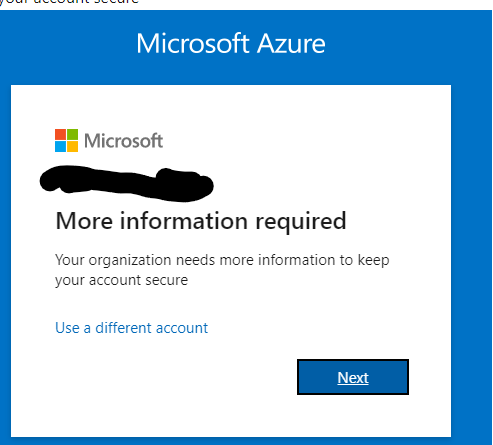Image resolution: width=493 pixels, height=445 pixels.
Task: Click the four-color Microsoft logo
Action: click(x=66, y=140)
